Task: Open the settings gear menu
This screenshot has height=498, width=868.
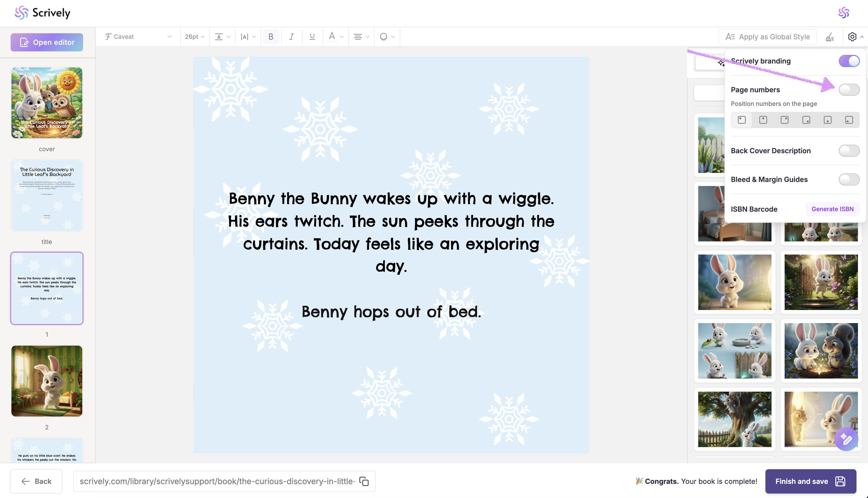Action: (x=852, y=37)
